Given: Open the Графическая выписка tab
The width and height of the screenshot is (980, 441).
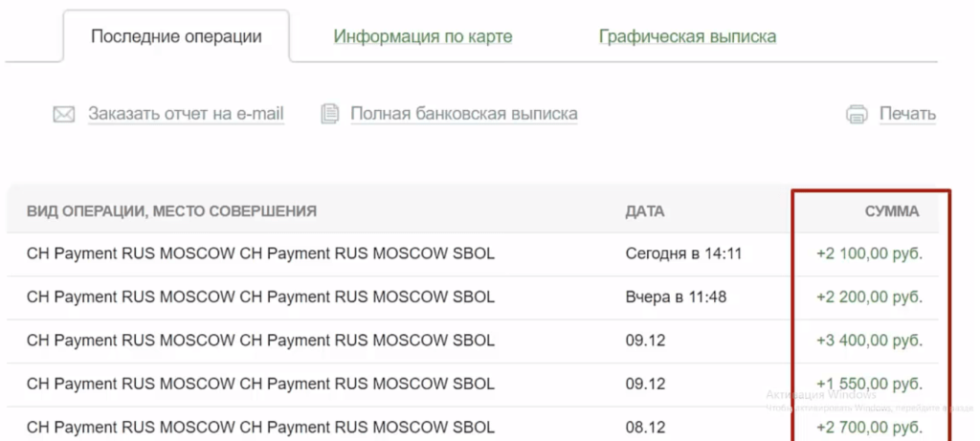Looking at the screenshot, I should click(687, 37).
